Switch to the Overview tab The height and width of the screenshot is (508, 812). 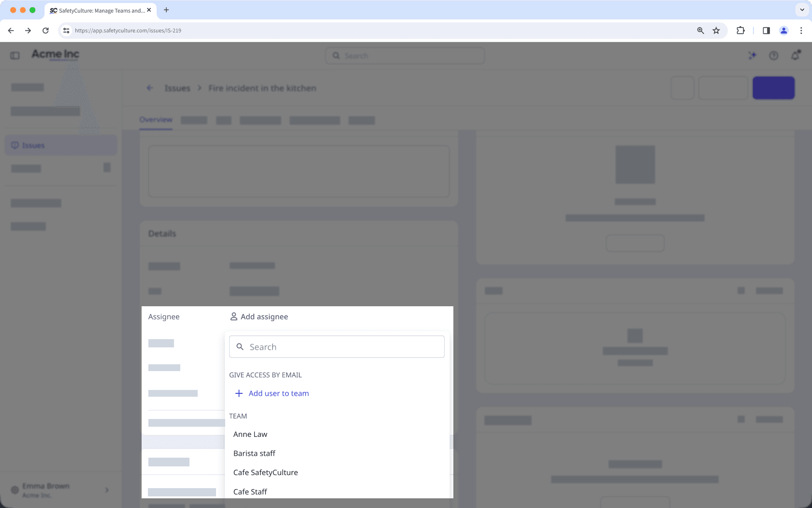tap(156, 120)
